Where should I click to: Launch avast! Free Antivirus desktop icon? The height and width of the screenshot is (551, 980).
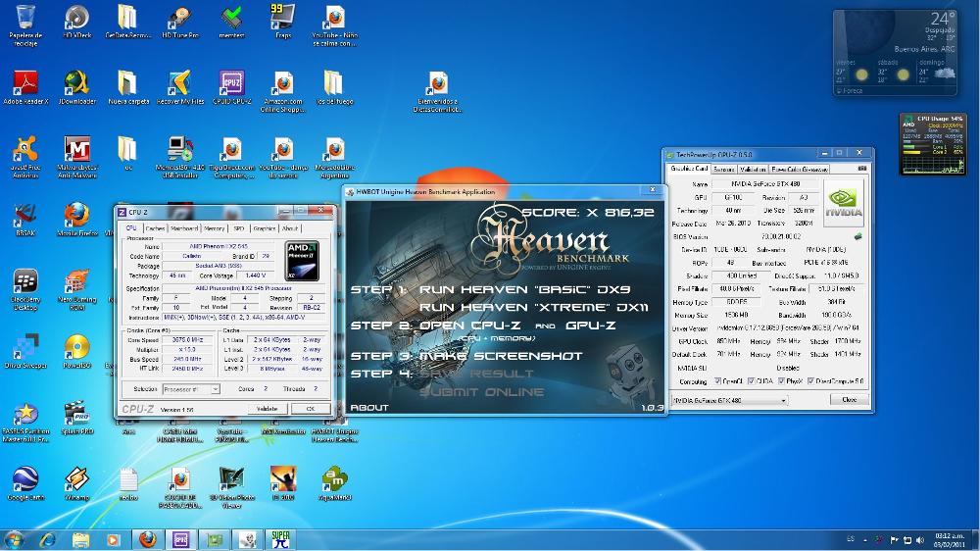(25, 157)
